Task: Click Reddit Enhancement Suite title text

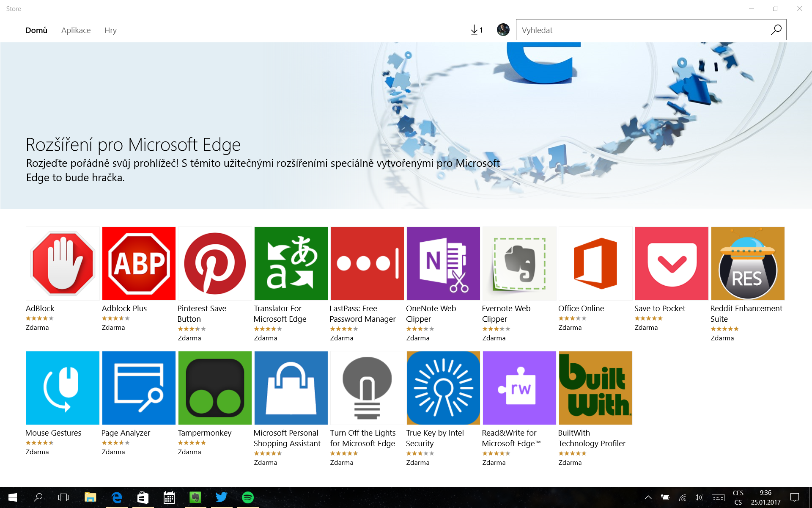Action: pos(746,314)
